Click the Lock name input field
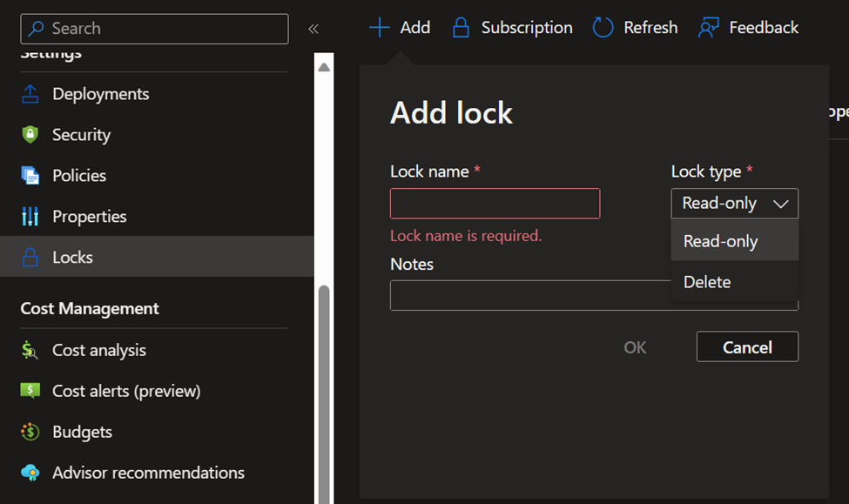The height and width of the screenshot is (504, 849). coord(495,203)
